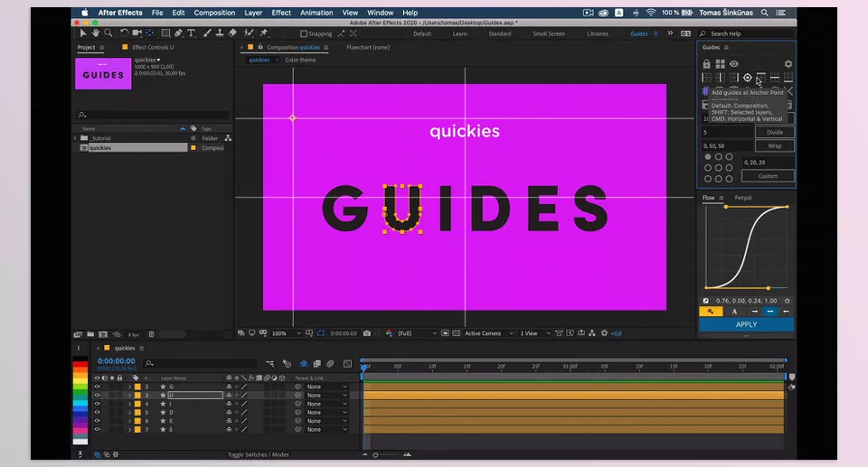Image resolution: width=868 pixels, height=467 pixels.
Task: Open the Window menu
Action: click(x=381, y=13)
